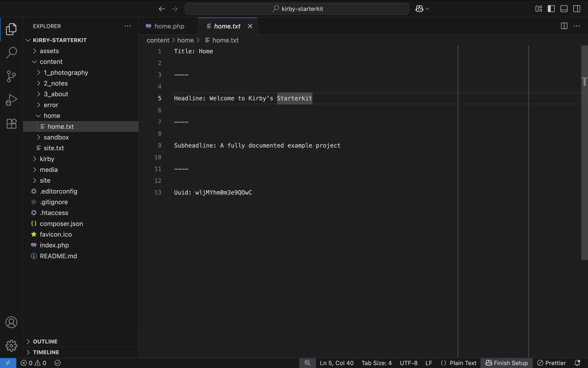Screen dimensions: 588x368
Task: Open the Accounts menu icon
Action: point(11,322)
